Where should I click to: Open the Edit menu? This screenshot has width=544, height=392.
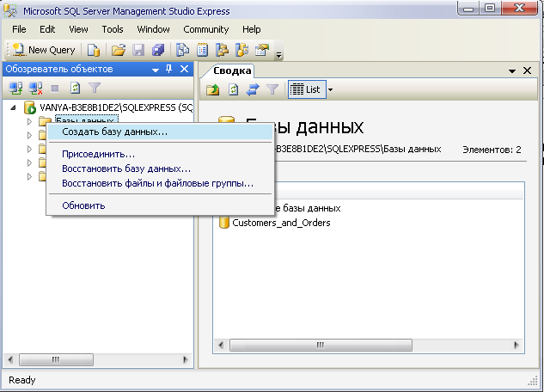tap(47, 29)
